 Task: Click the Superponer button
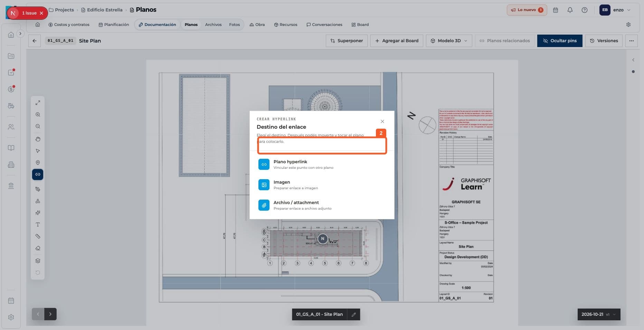pos(347,41)
